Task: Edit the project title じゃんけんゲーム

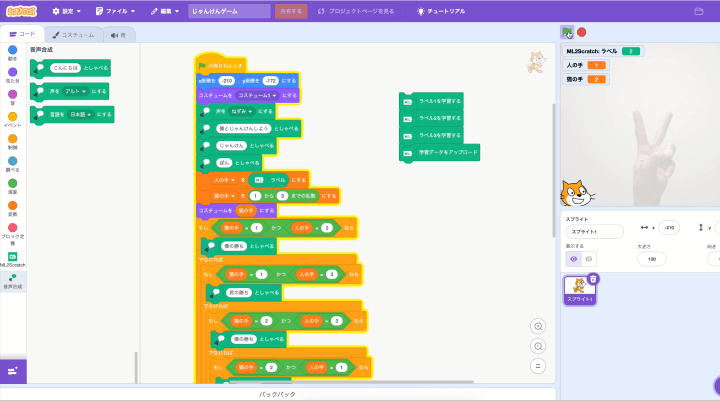Action: [x=229, y=11]
